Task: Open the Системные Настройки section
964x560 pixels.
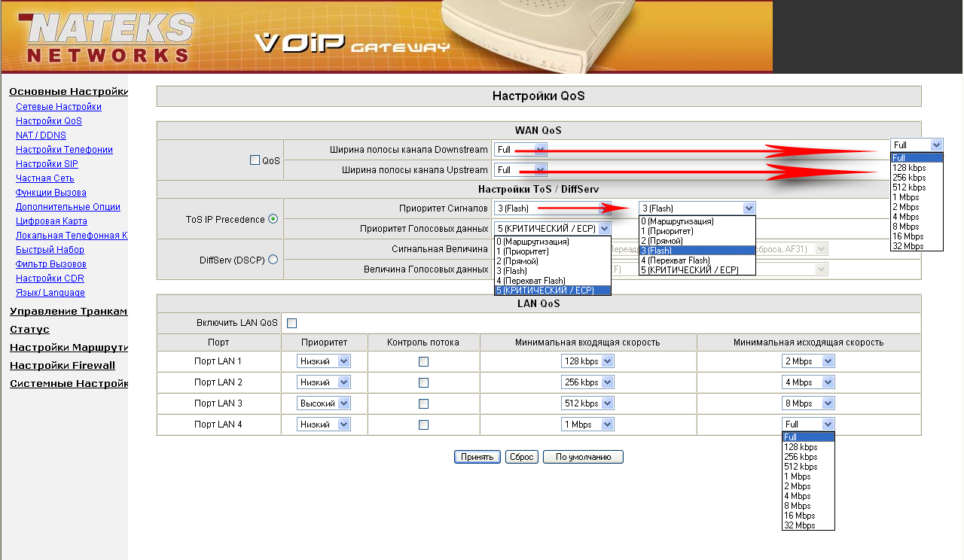Action: [69, 384]
